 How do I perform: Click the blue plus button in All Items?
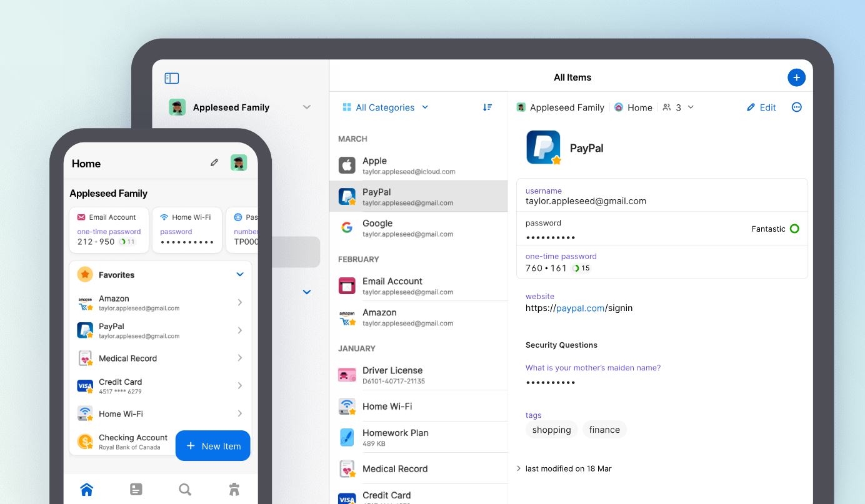pos(796,77)
